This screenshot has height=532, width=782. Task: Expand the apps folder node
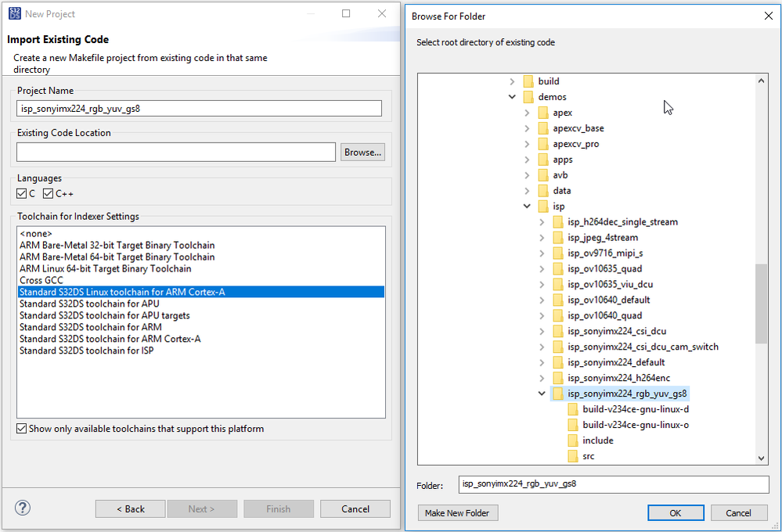point(527,160)
